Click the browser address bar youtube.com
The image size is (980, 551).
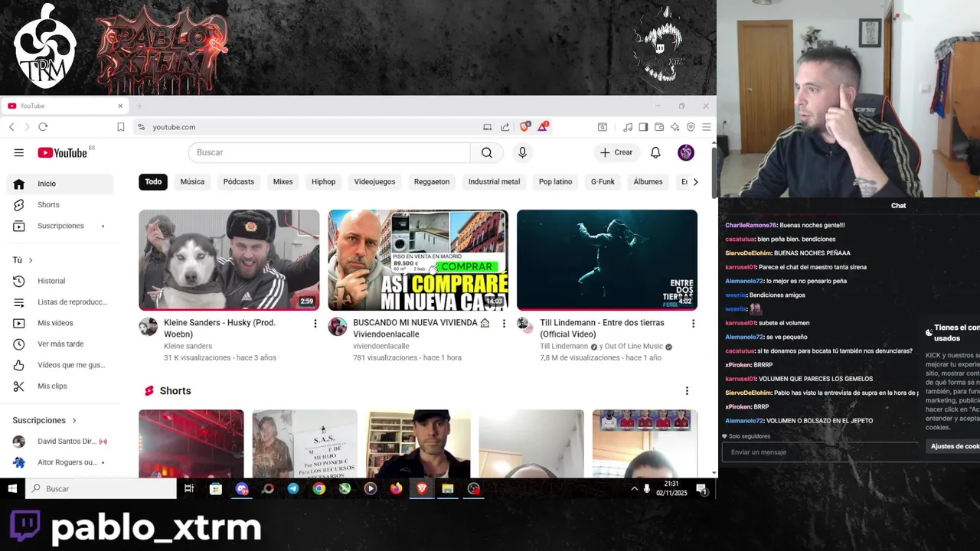coord(174,127)
